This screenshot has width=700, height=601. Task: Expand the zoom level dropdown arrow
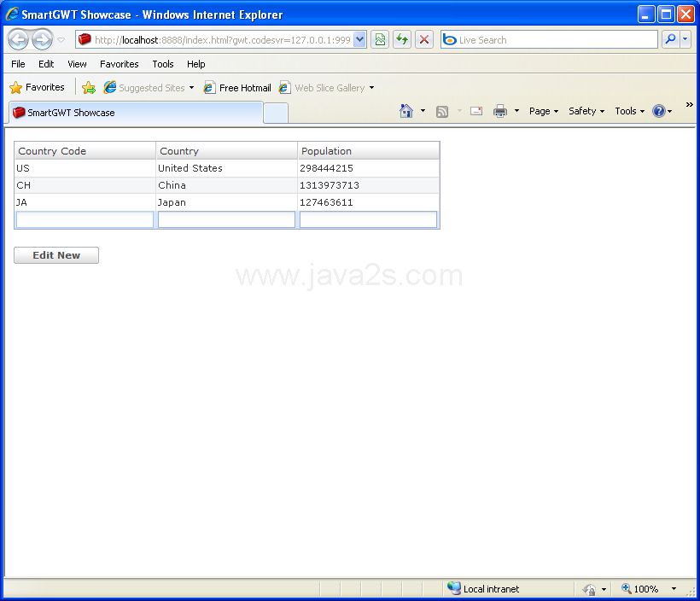pos(674,589)
